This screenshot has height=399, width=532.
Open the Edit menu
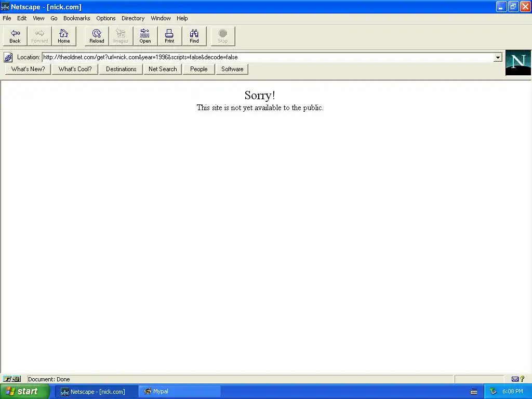[22, 18]
